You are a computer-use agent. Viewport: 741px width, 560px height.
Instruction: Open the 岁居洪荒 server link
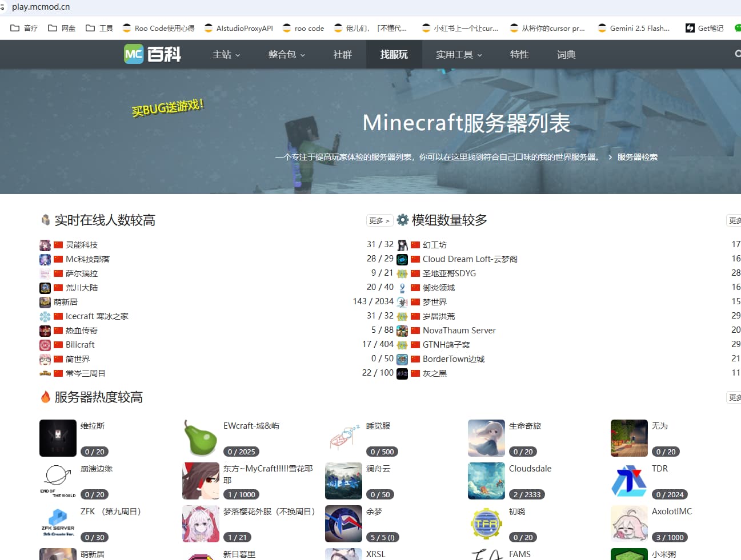click(x=439, y=317)
